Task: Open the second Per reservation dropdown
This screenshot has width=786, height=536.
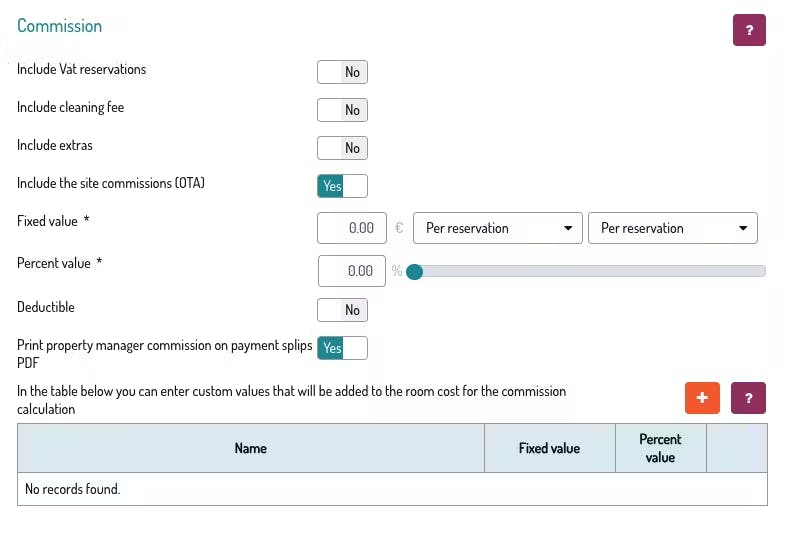Action: pyautogui.click(x=672, y=228)
